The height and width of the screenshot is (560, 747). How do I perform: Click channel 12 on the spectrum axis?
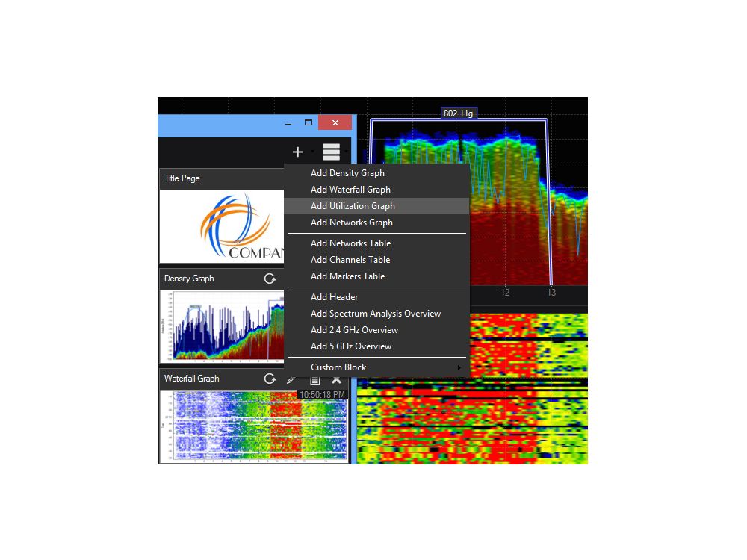505,293
